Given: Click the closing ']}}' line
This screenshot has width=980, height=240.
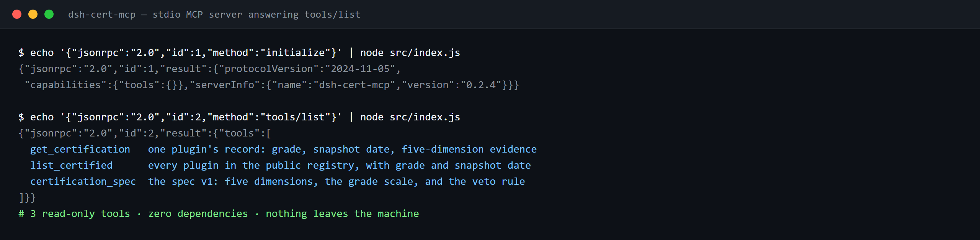Looking at the screenshot, I should click(x=27, y=197).
